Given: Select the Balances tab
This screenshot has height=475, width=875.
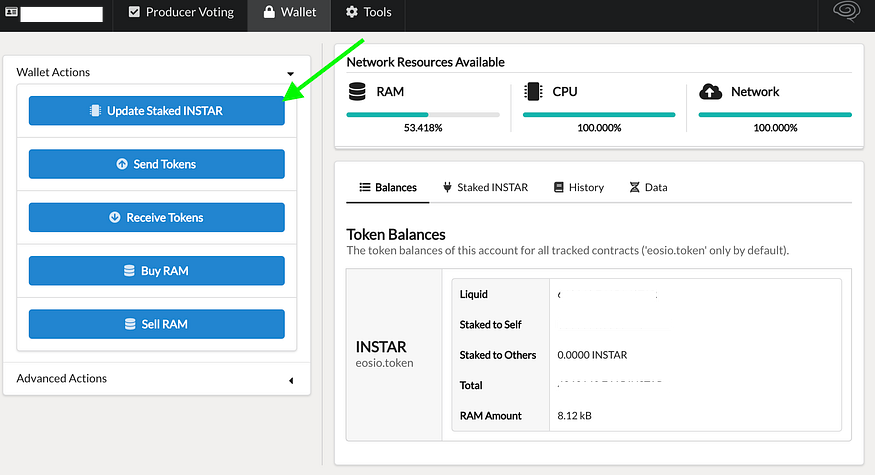Looking at the screenshot, I should [388, 187].
